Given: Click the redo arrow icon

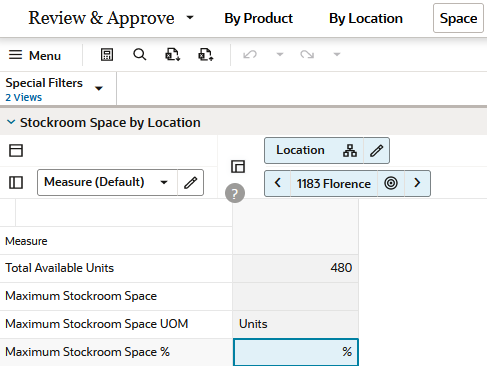Looking at the screenshot, I should [x=307, y=54].
